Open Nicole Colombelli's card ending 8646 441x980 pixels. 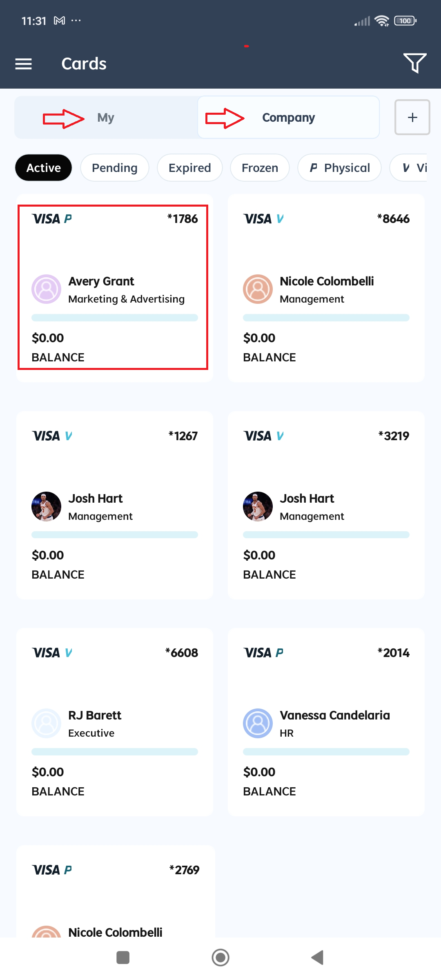tap(326, 288)
